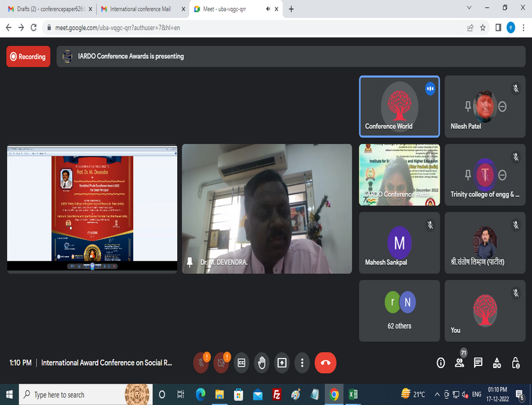Show everyone panel with the people icon
Screen dimensions: 532x405
pos(459,363)
